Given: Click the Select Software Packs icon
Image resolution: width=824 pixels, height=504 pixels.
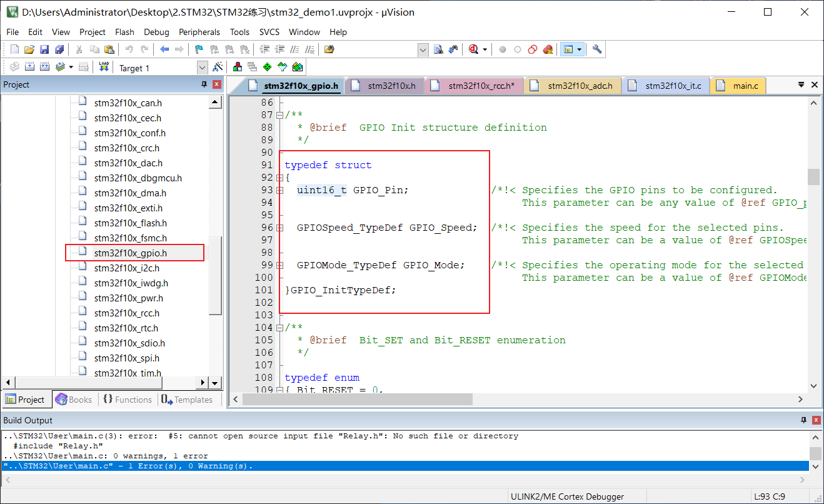Looking at the screenshot, I should (x=283, y=67).
